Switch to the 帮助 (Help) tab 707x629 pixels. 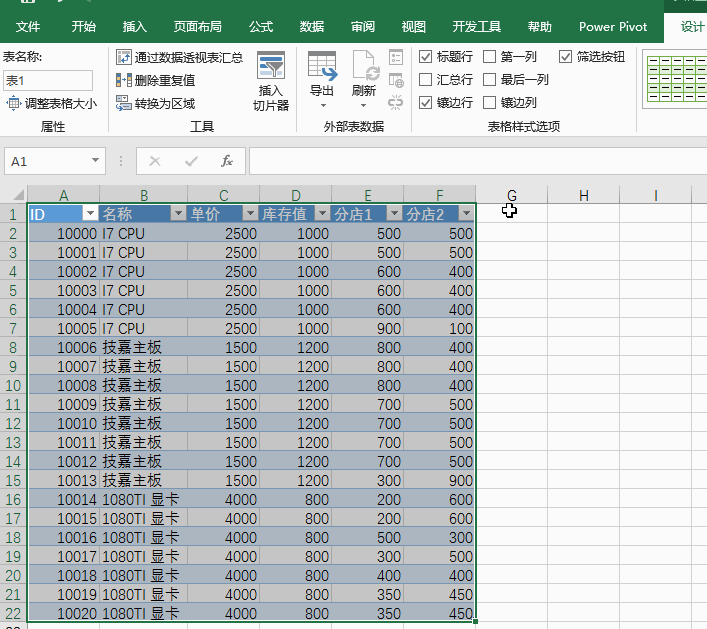click(540, 27)
